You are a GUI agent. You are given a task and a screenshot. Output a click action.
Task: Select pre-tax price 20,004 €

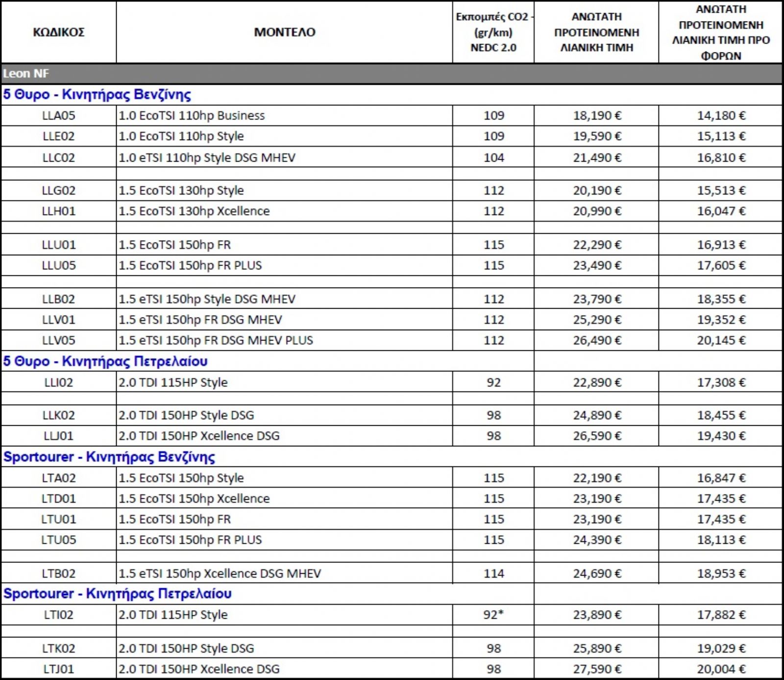[x=720, y=669]
